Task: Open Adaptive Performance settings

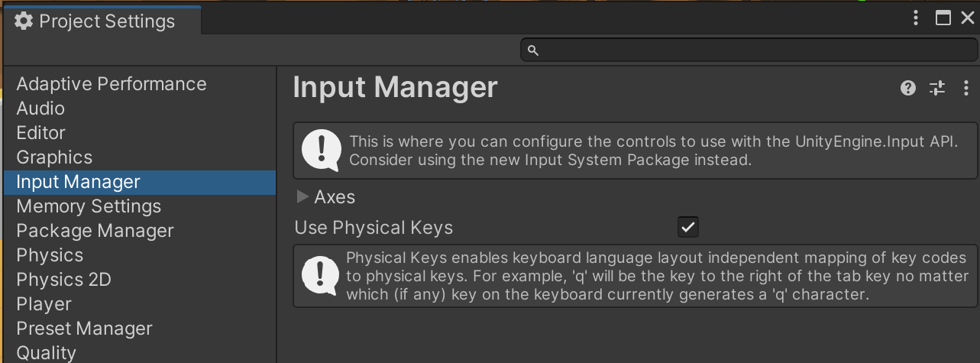Action: coord(112,84)
